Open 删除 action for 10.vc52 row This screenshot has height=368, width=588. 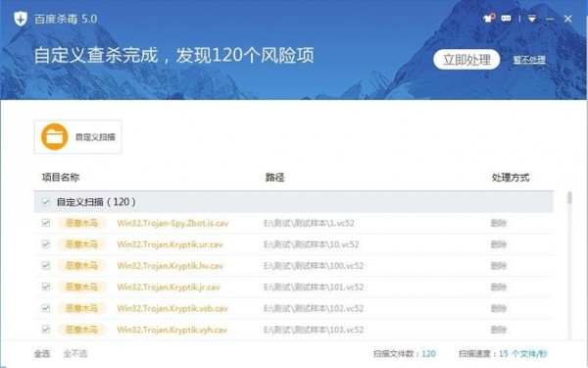coord(499,244)
